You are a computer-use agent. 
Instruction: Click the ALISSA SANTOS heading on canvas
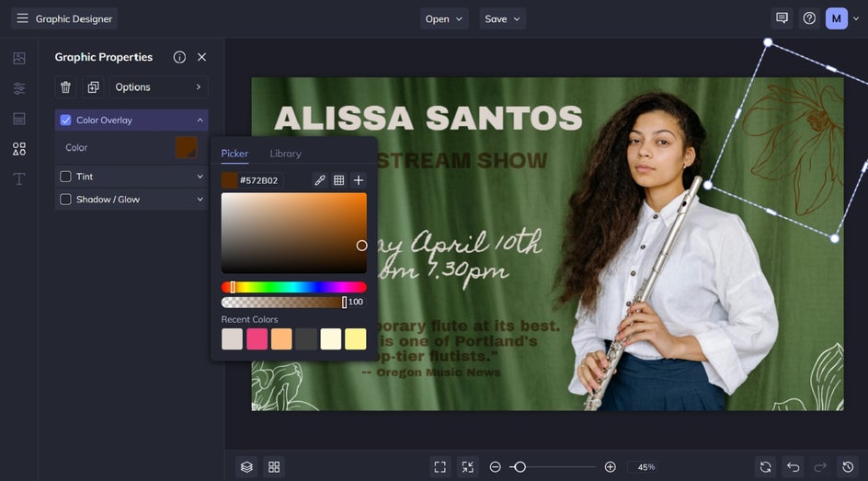point(428,118)
